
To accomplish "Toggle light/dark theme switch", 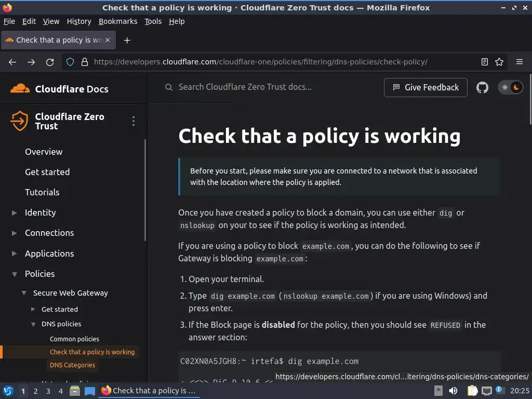I will [510, 87].
